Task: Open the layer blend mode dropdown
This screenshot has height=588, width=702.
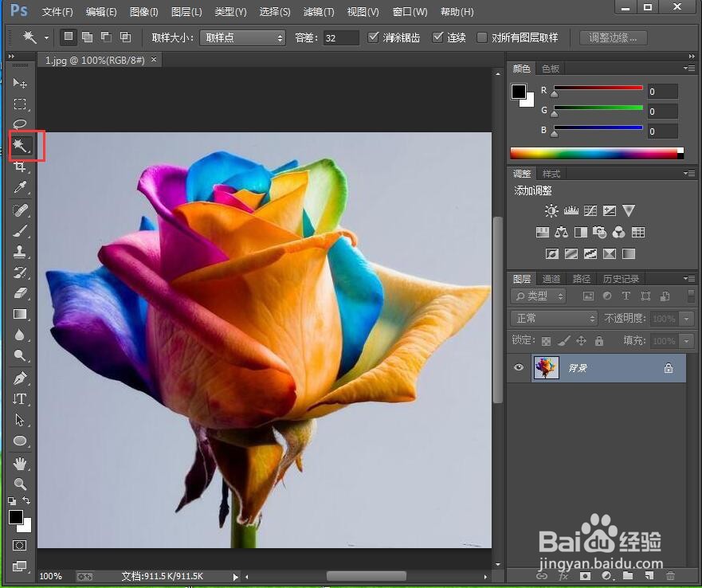Action: pyautogui.click(x=554, y=318)
